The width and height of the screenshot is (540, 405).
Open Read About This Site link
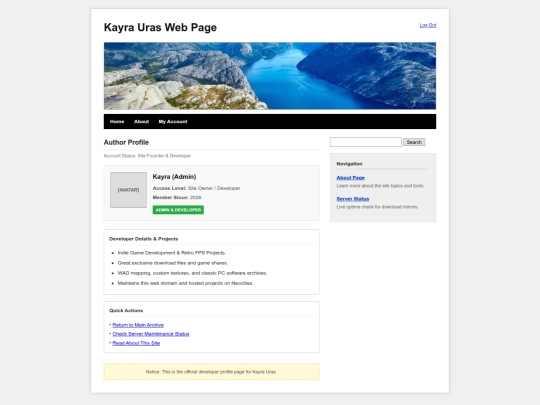click(136, 343)
